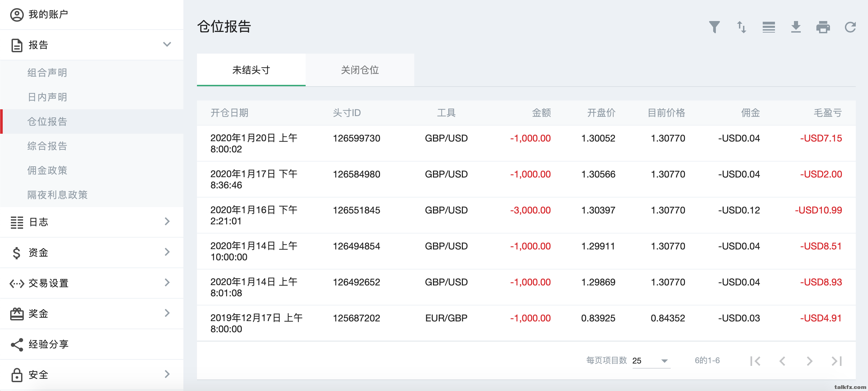868x391 pixels.
Task: Sort by 开盘价 column header
Action: click(x=601, y=113)
